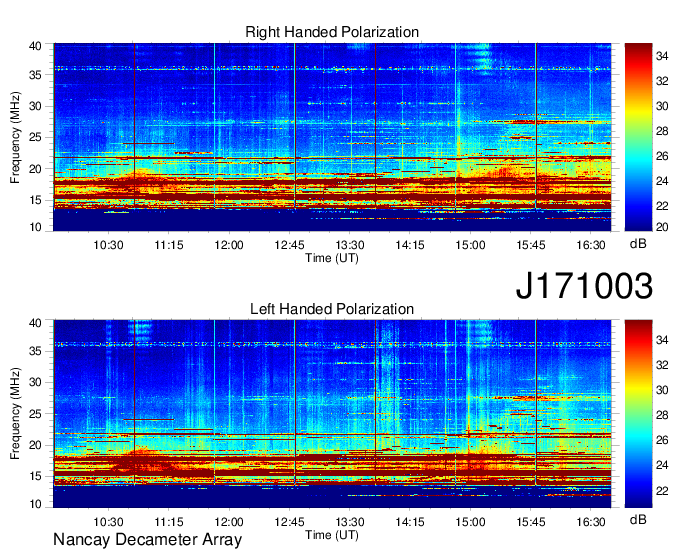Click the 20 MHz tick of Right Handed plot
Viewport: 680px width, 552px height.
[35, 169]
